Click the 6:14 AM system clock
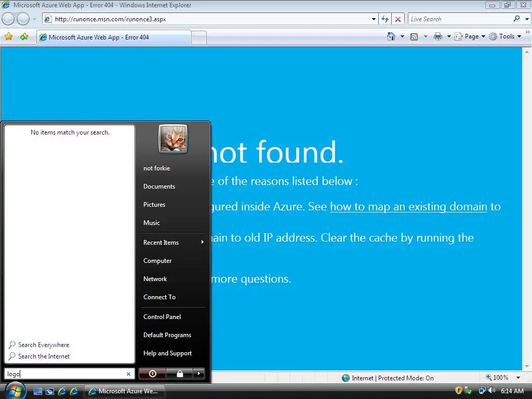 [x=512, y=391]
